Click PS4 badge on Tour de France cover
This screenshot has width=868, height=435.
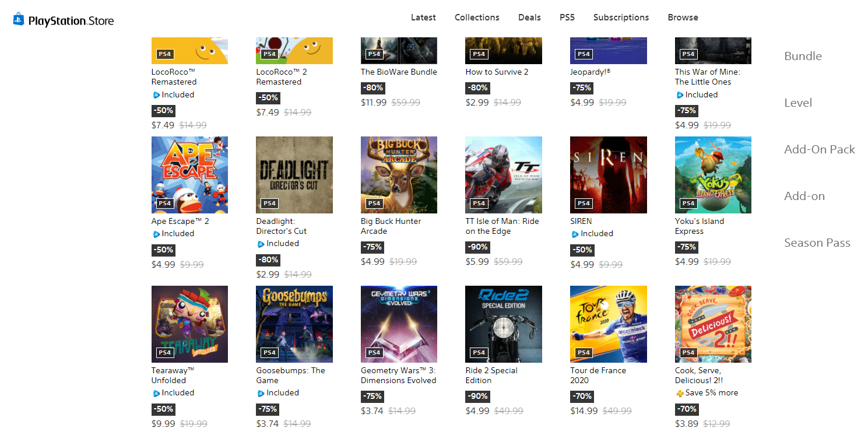click(x=584, y=353)
